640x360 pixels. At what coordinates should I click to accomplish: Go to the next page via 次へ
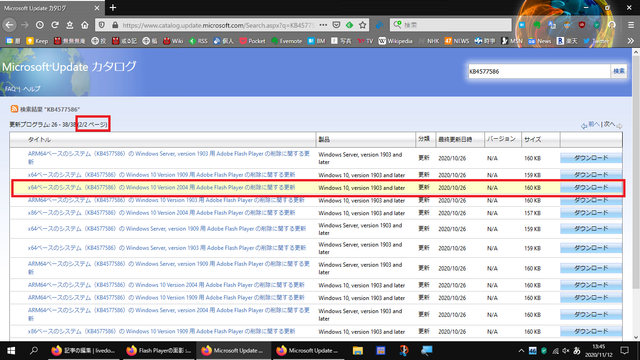tap(609, 124)
